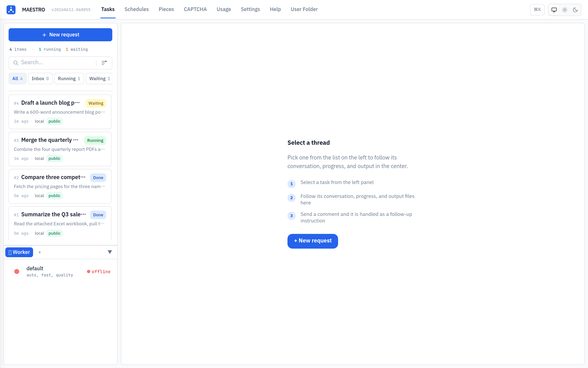588x368 pixels.
Task: Select the default worker row name
Action: pyautogui.click(x=35, y=268)
